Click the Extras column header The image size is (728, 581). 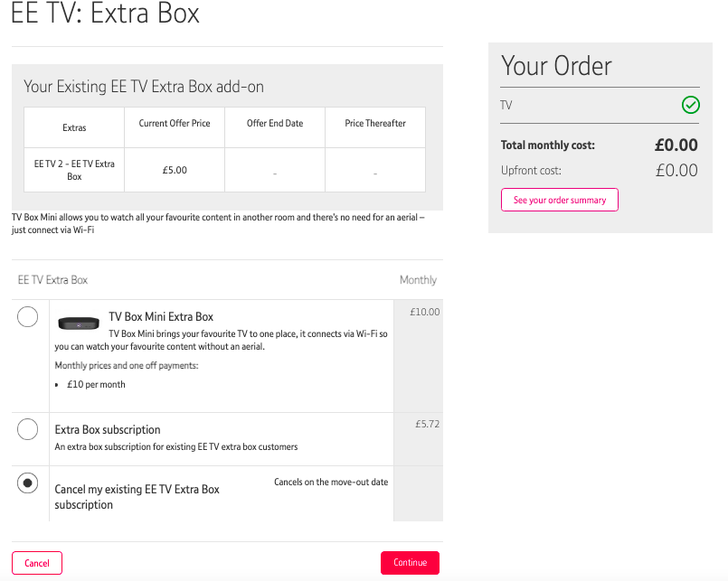[x=74, y=127]
